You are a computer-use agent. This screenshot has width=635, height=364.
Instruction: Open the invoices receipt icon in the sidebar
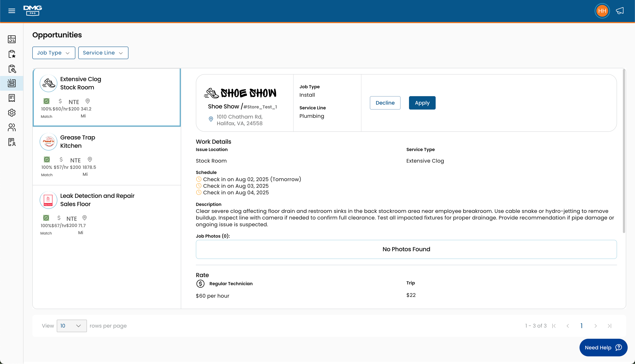(x=12, y=98)
